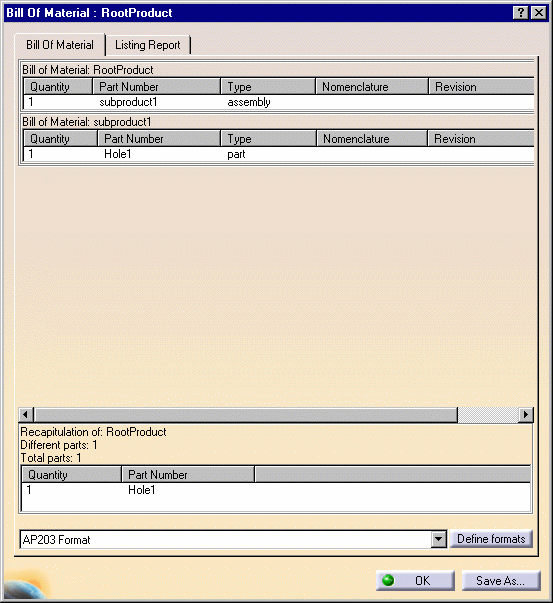Viewport: 553px width, 603px height.
Task: Confirm with the OK button
Action: [415, 580]
